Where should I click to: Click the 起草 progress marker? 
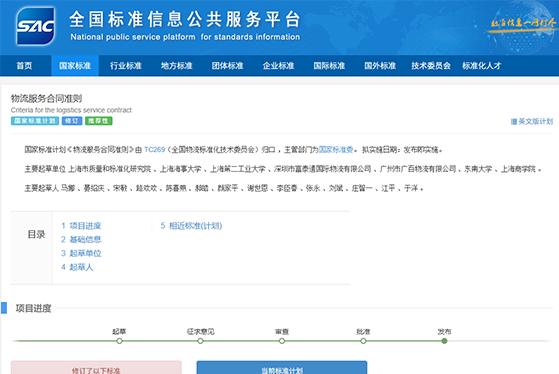pos(119,341)
